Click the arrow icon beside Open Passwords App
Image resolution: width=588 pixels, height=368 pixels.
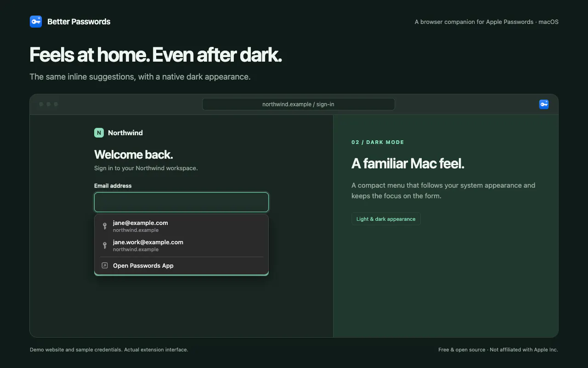[x=105, y=265]
